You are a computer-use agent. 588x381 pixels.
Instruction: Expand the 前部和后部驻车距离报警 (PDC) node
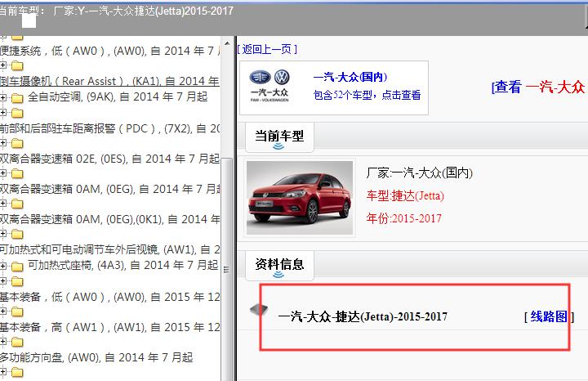(x=3, y=112)
